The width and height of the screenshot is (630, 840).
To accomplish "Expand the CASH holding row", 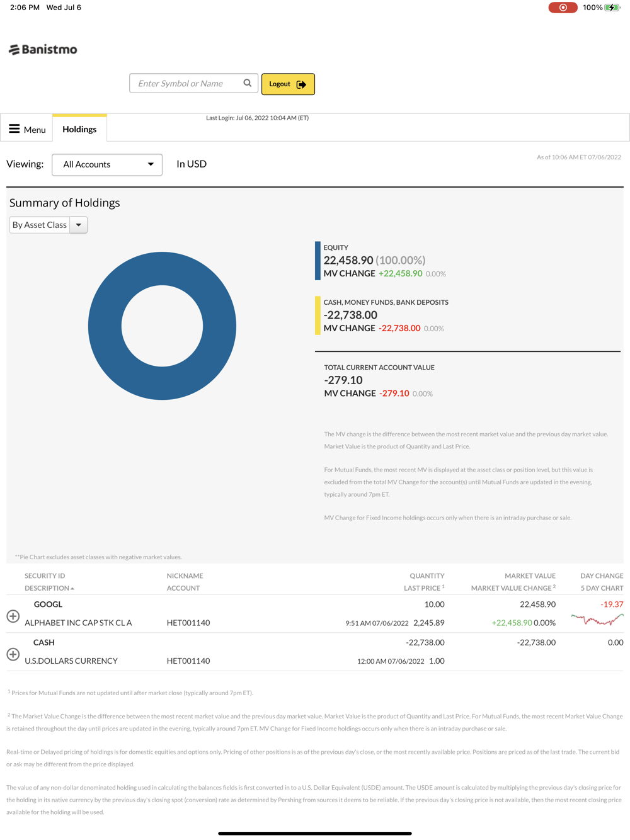I will coord(13,654).
